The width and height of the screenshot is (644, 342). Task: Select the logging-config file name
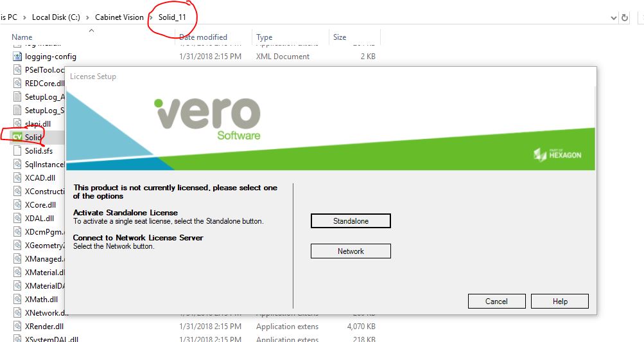pyautogui.click(x=51, y=57)
